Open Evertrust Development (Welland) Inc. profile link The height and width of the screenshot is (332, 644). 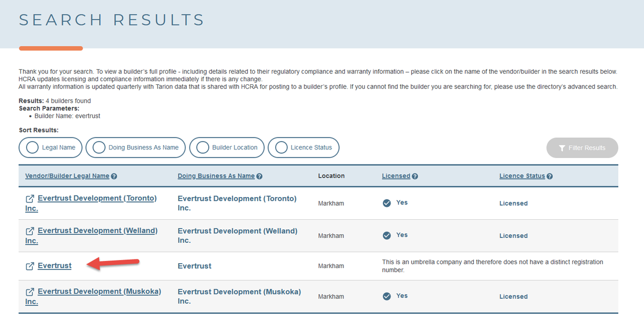tap(91, 235)
